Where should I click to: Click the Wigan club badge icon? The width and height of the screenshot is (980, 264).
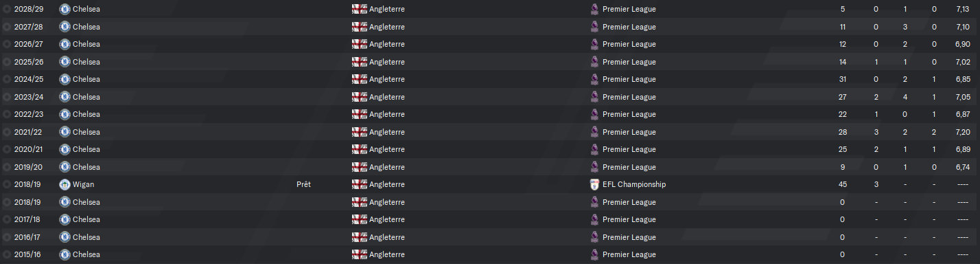[65, 184]
